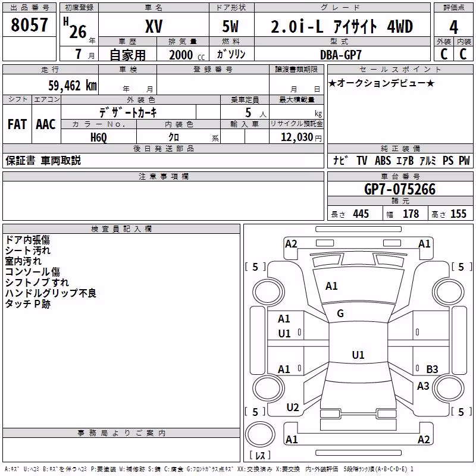Select the vehicle history 自家用

[x=127, y=55]
